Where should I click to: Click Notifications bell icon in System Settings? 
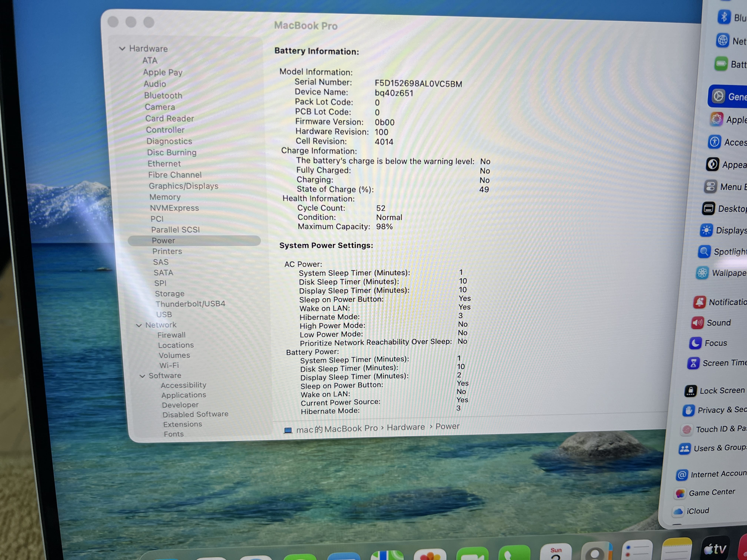(x=699, y=302)
